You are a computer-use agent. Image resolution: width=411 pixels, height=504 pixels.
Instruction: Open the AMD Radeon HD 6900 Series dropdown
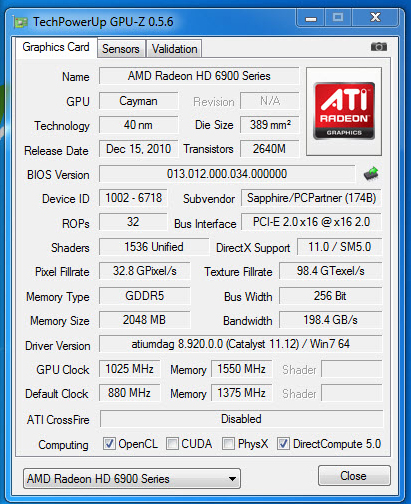coord(132,479)
